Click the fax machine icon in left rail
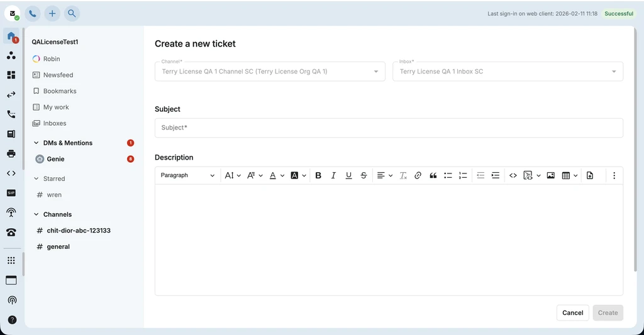This screenshot has width=644, height=335. (11, 134)
